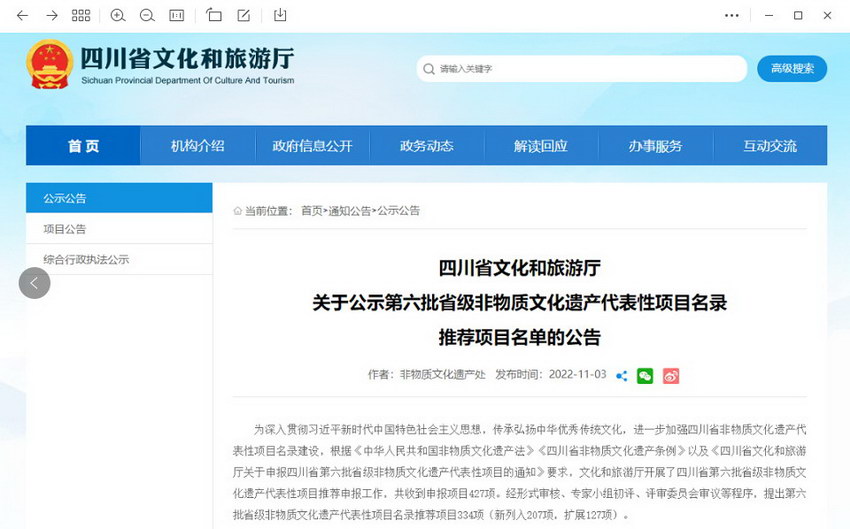Zoom out with the magnifier minus icon
Image resolution: width=850 pixels, height=529 pixels.
[x=147, y=15]
